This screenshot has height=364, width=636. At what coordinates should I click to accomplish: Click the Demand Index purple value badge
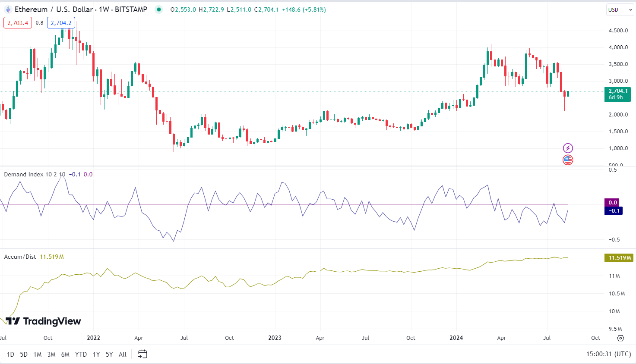pos(613,202)
